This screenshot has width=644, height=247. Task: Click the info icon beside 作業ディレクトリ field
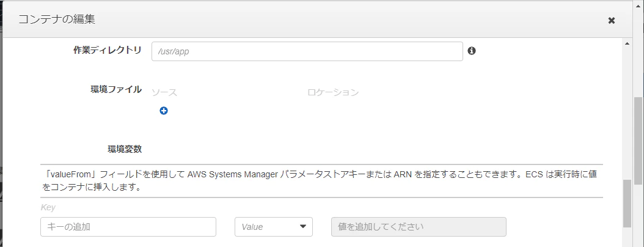coord(472,51)
